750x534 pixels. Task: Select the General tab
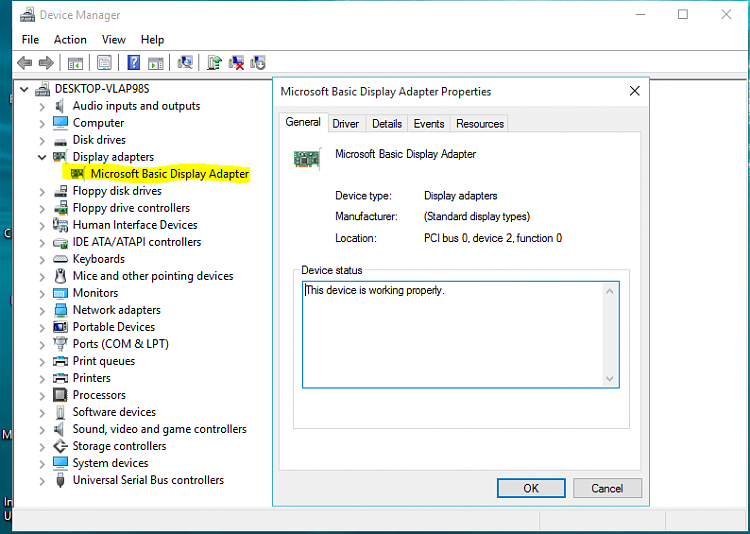tap(303, 122)
